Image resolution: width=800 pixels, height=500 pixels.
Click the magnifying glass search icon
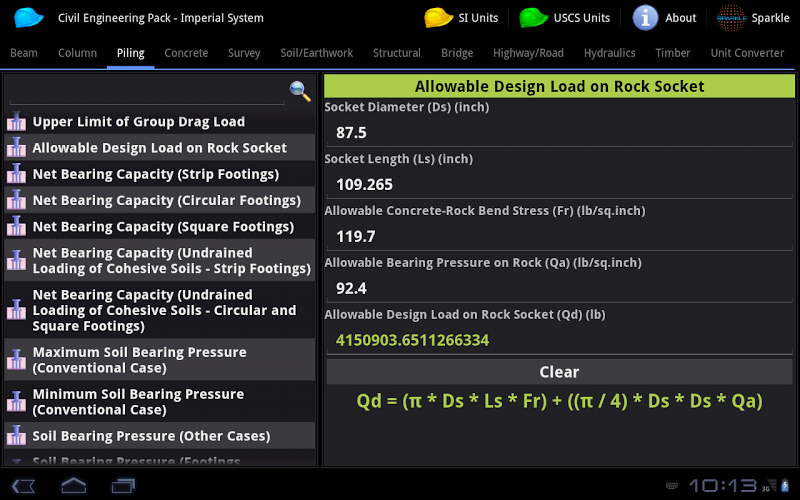tap(300, 91)
